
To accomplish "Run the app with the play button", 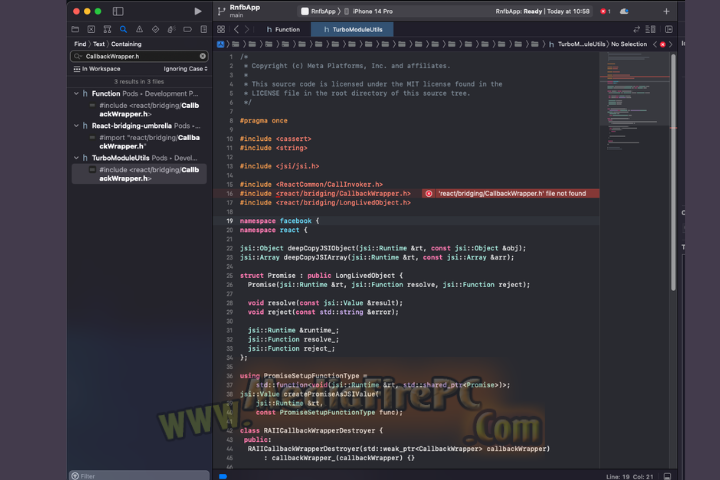I will pyautogui.click(x=197, y=11).
